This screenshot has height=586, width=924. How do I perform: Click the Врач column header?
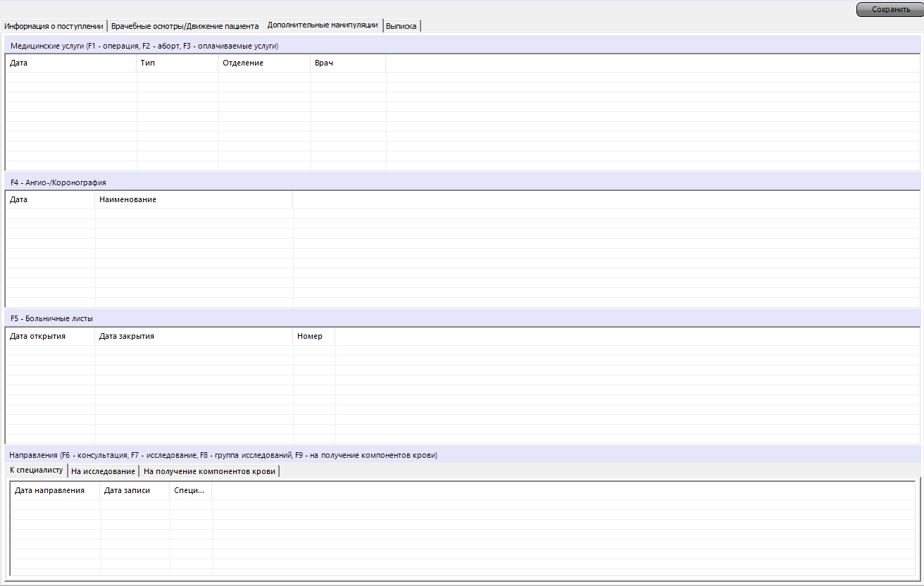tap(348, 63)
